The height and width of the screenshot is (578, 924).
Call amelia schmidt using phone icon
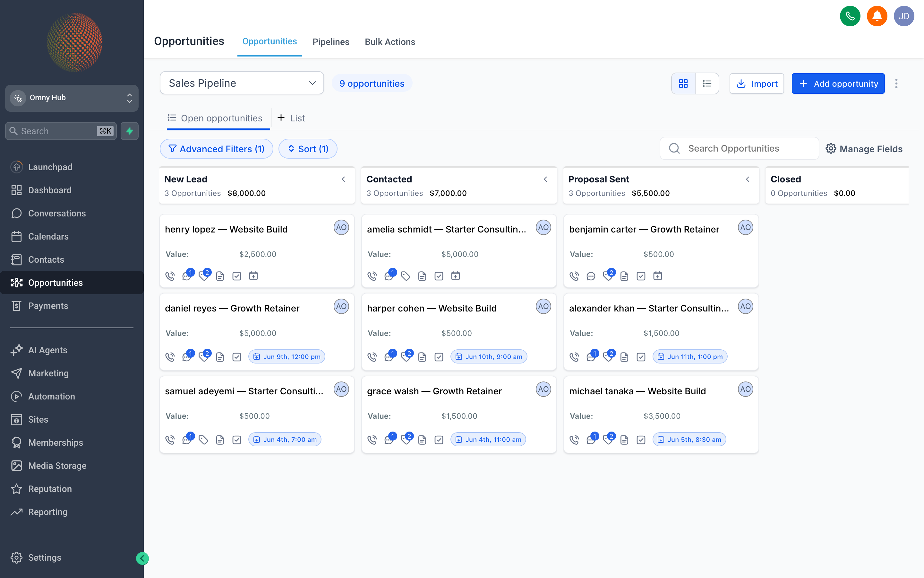372,276
